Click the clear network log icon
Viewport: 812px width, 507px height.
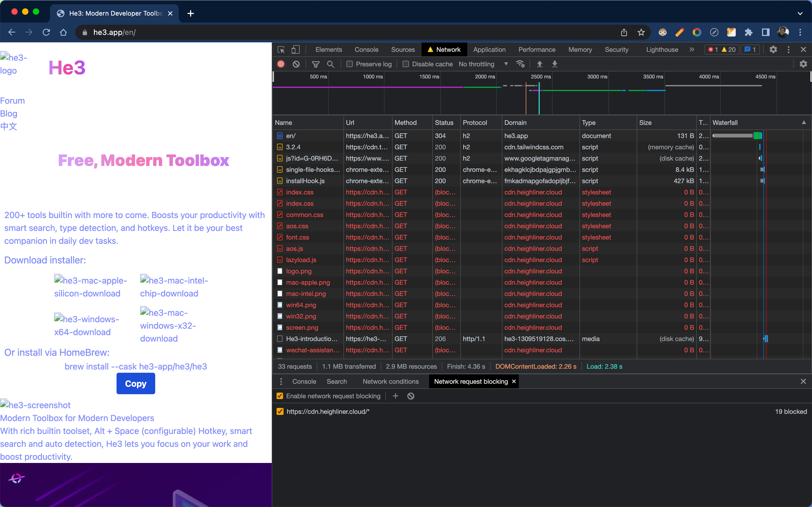click(296, 64)
